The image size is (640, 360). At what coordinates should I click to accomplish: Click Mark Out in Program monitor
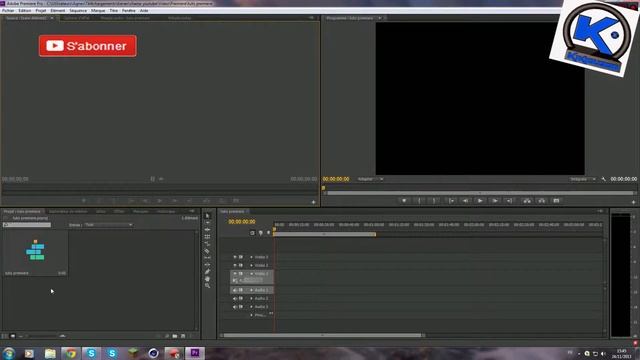(434, 201)
